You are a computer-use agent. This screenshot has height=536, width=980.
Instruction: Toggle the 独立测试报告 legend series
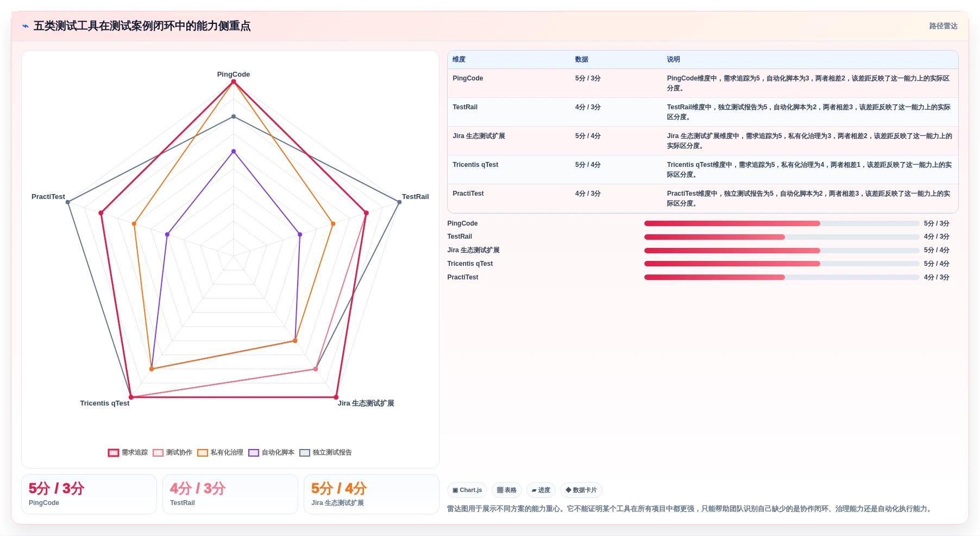pos(325,452)
